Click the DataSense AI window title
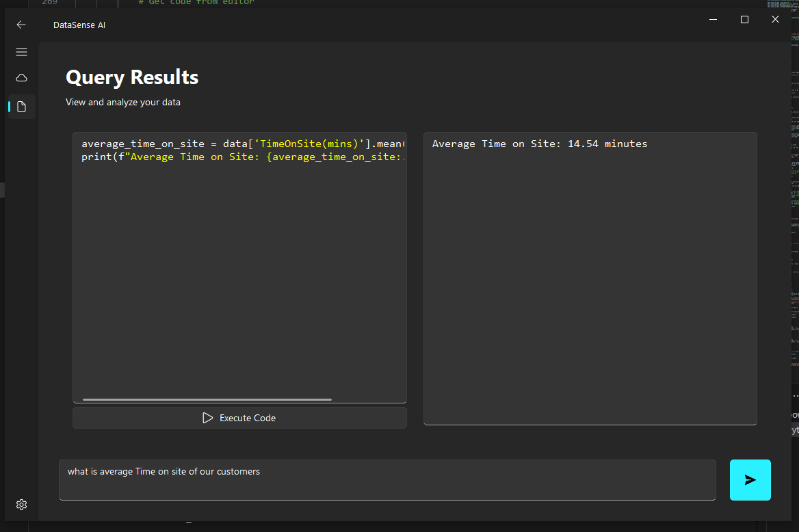The height and width of the screenshot is (532, 799). tap(79, 25)
